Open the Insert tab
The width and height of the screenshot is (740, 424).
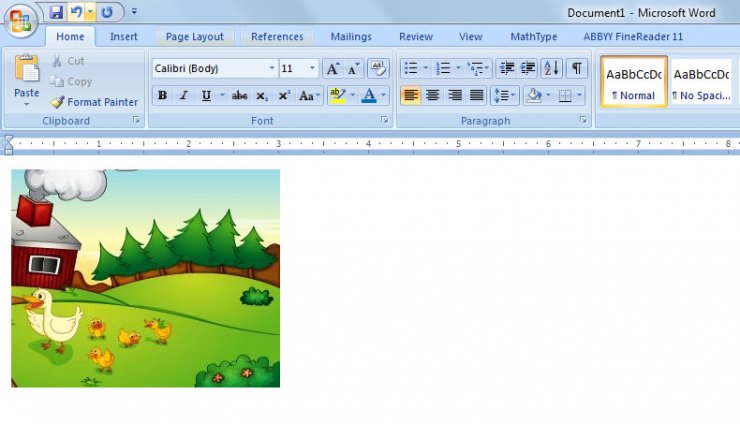124,36
